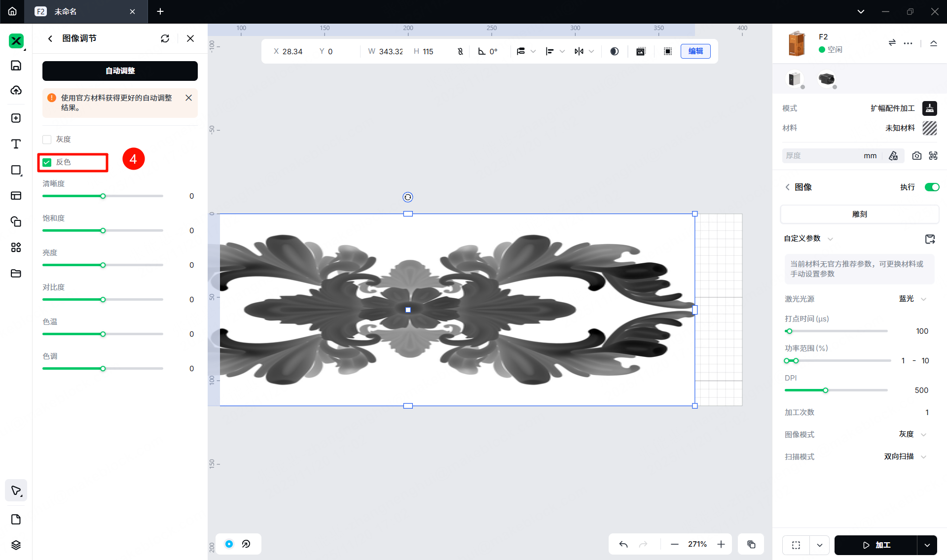Viewport: 947px width, 560px height.
Task: Select the Text tool in left sidebar
Action: point(16,144)
